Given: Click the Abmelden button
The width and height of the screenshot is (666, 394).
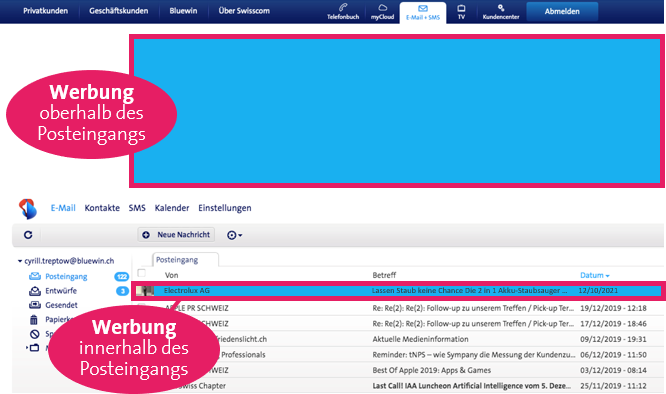Looking at the screenshot, I should pos(562,11).
